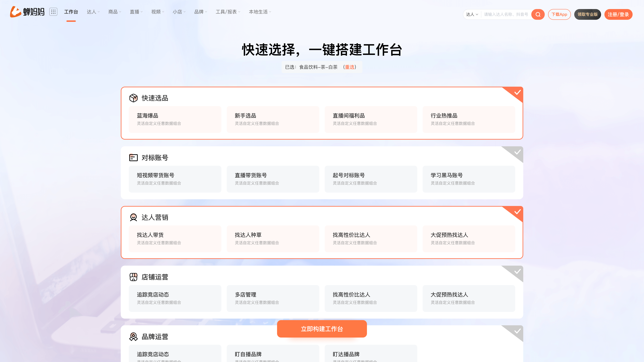644x362 pixels.
Task: Select 找高性价比达人 card under 店铺运营
Action: (x=371, y=298)
